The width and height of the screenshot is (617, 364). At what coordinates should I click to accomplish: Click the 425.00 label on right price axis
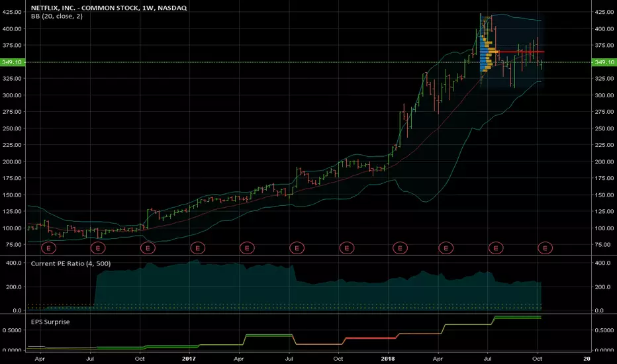click(x=604, y=12)
